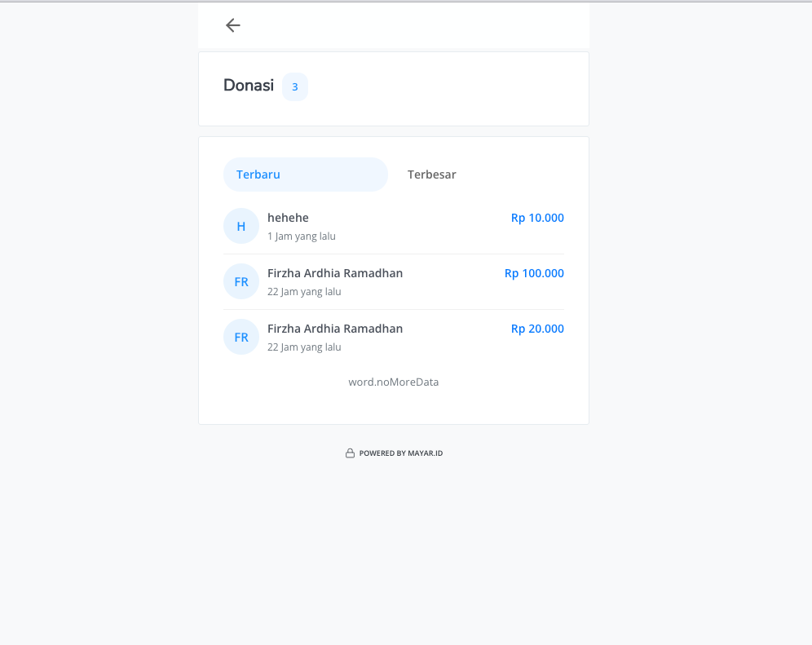Image resolution: width=812 pixels, height=645 pixels.
Task: Click the Rp 10.000 donation amount
Action: (x=537, y=218)
